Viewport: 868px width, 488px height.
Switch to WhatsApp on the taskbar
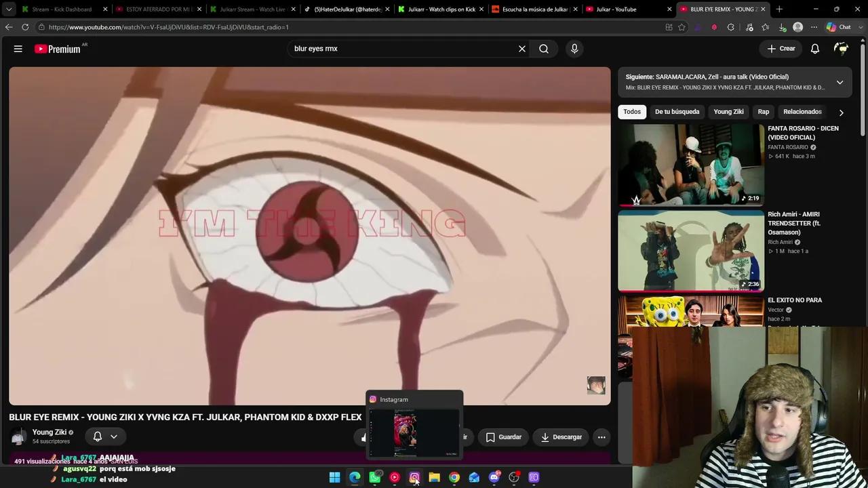[x=374, y=477]
